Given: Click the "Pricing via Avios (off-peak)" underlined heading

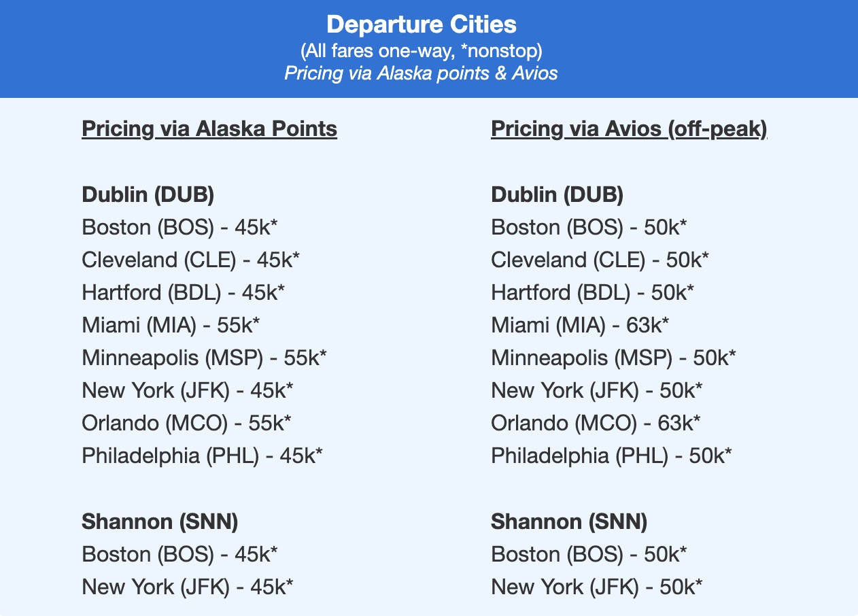Looking at the screenshot, I should coord(629,129).
